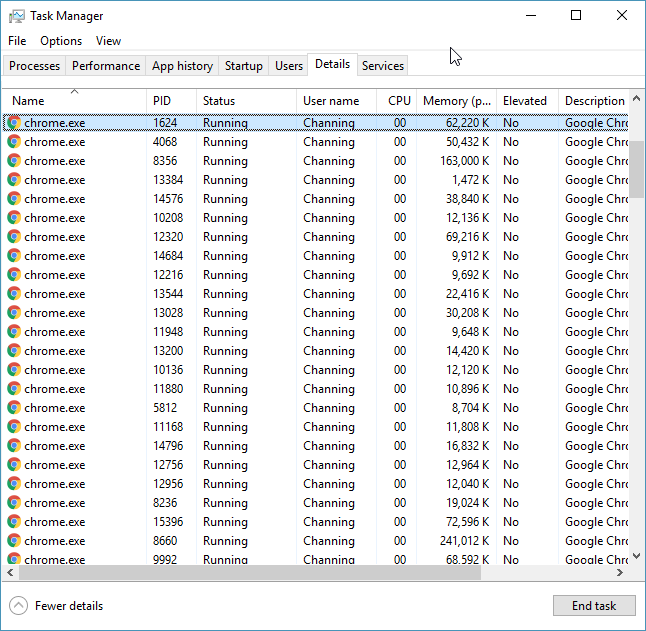This screenshot has height=631, width=646.
Task: Click the horizontal scrollbar thumb
Action: tap(250, 573)
